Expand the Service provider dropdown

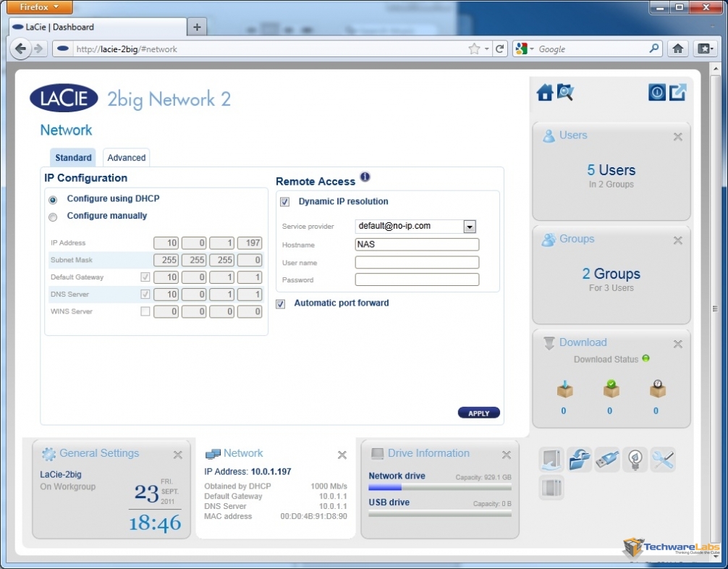point(470,227)
